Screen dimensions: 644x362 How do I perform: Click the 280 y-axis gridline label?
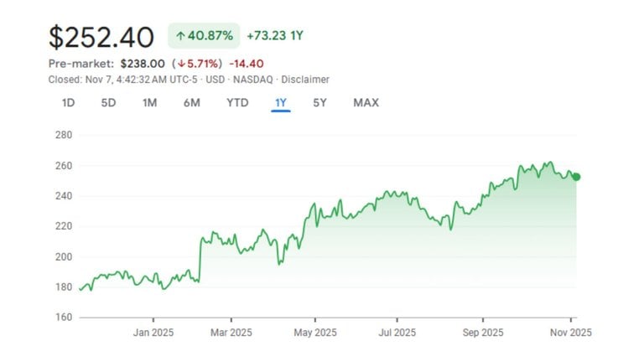[x=63, y=135]
